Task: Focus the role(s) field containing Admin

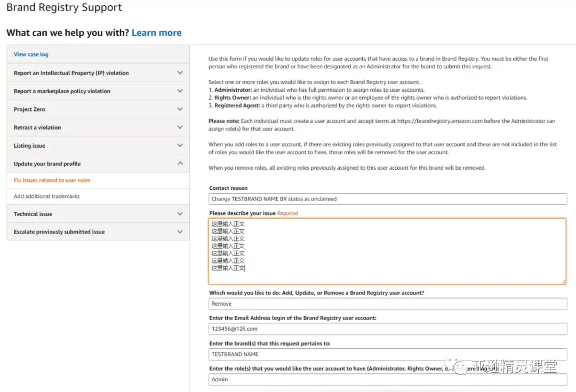Action: click(x=388, y=380)
